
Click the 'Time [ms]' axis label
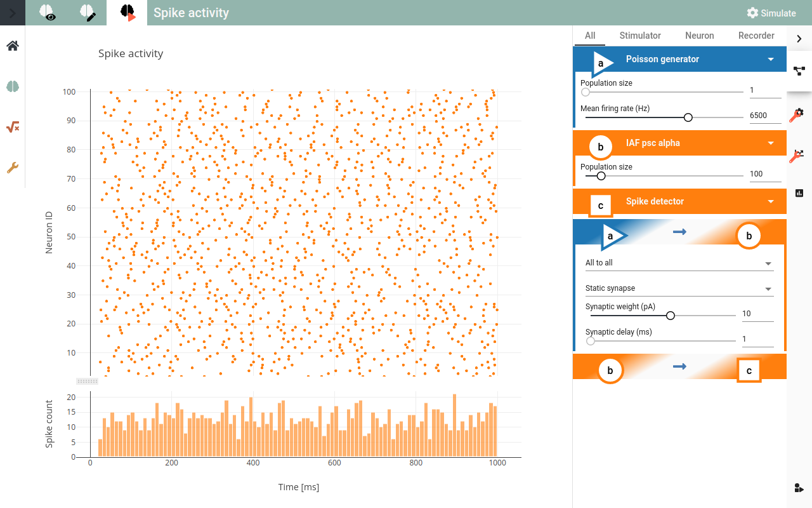click(x=299, y=487)
